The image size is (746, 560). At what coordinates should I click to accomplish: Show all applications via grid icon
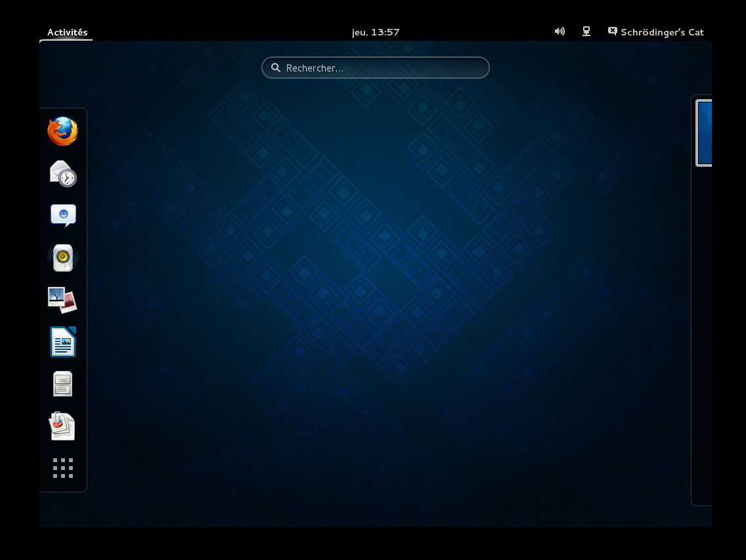[63, 468]
